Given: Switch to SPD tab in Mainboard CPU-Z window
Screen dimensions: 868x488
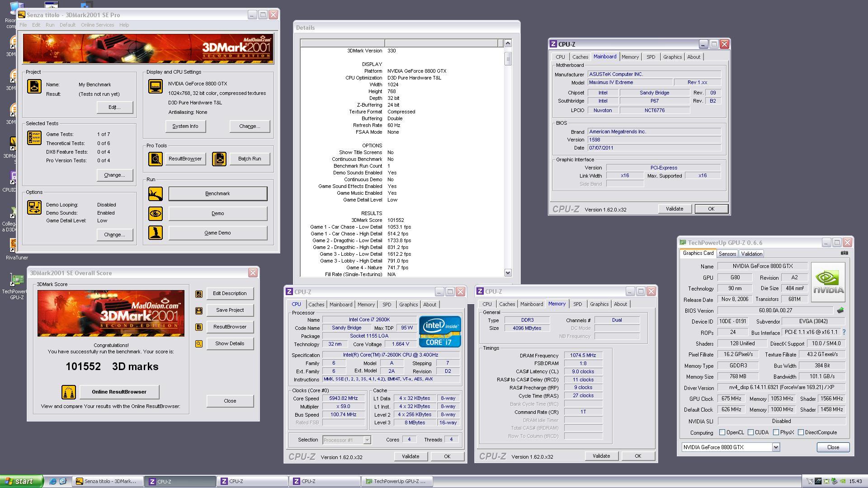Looking at the screenshot, I should click(651, 57).
